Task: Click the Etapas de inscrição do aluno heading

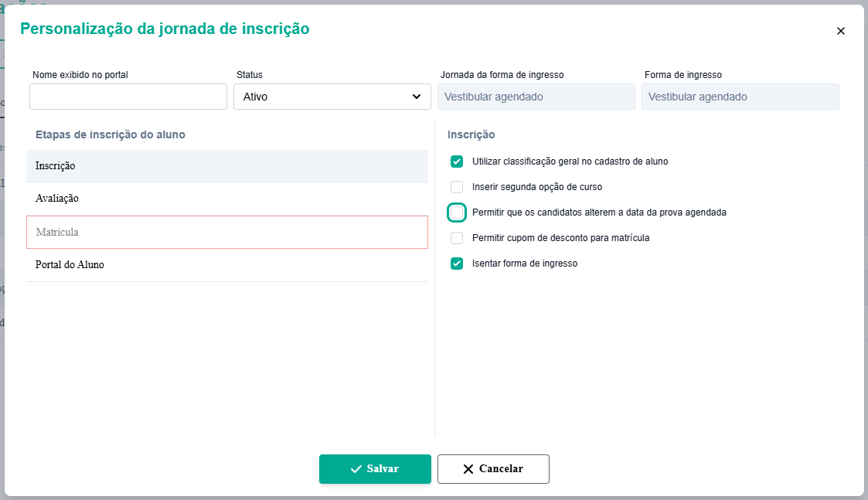Action: point(111,134)
